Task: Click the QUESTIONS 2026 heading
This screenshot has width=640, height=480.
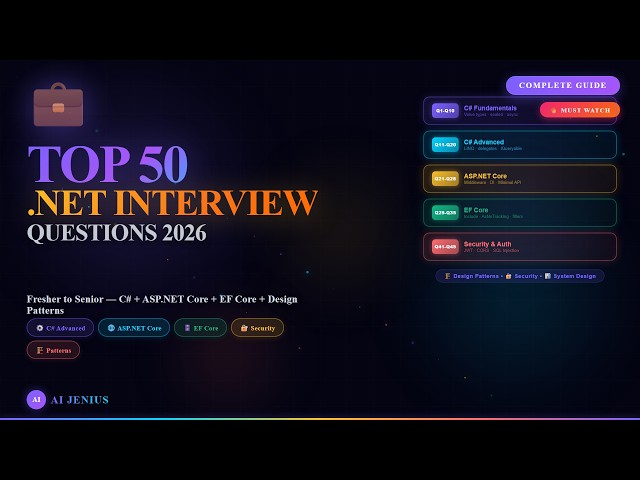Action: coord(117,233)
